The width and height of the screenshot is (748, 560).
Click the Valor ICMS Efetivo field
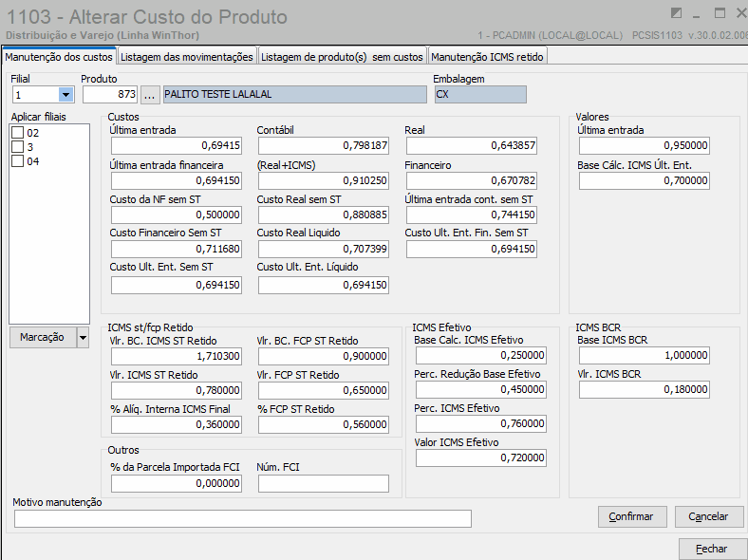tap(481, 457)
